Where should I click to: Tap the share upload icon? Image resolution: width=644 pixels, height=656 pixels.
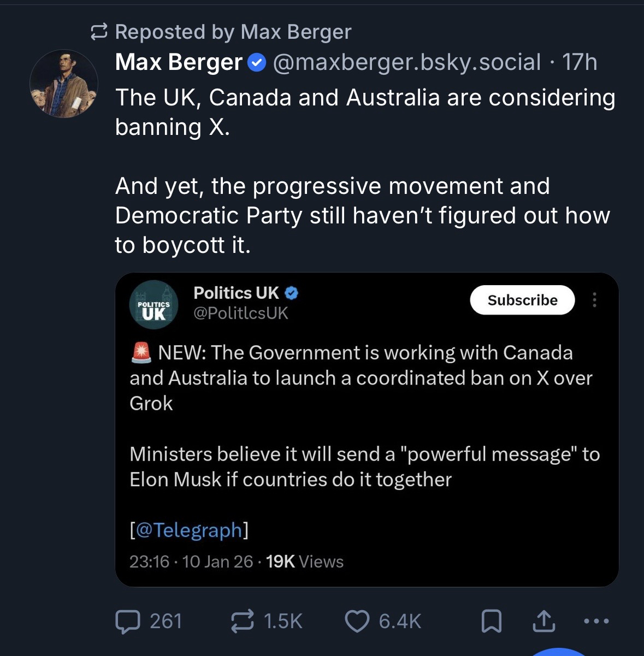pyautogui.click(x=543, y=621)
